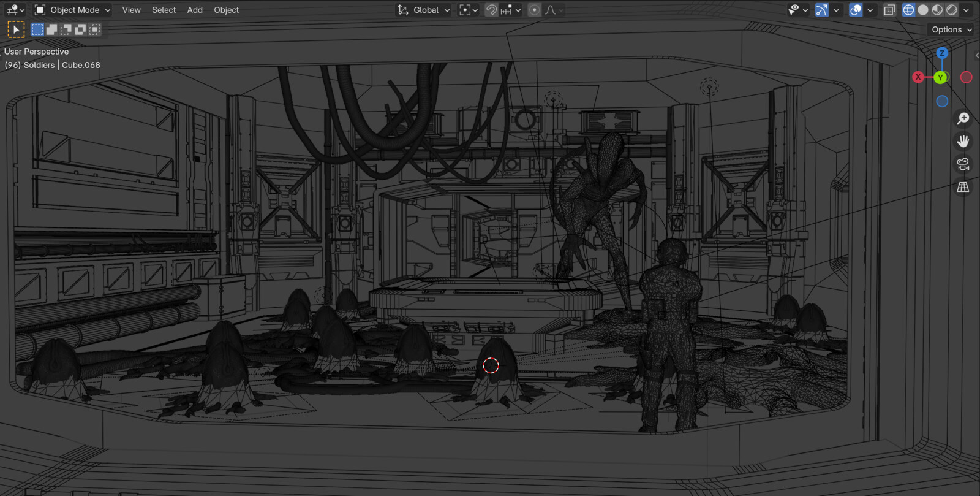The height and width of the screenshot is (496, 980).
Task: Open object type visibility dropdown
Action: click(798, 10)
